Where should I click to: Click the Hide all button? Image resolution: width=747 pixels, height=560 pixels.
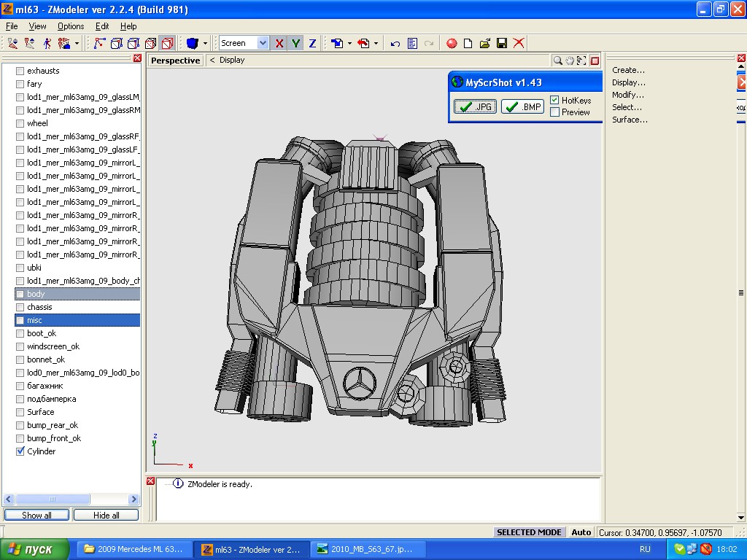tap(106, 515)
